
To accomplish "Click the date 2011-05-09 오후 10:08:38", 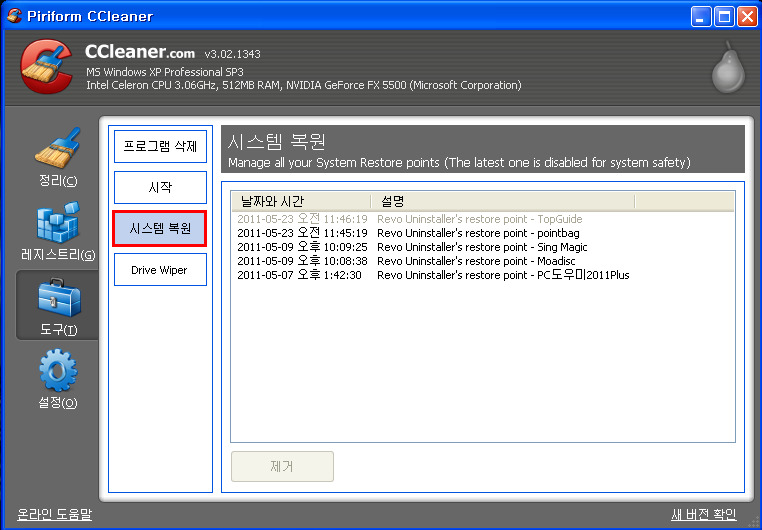I will click(302, 261).
